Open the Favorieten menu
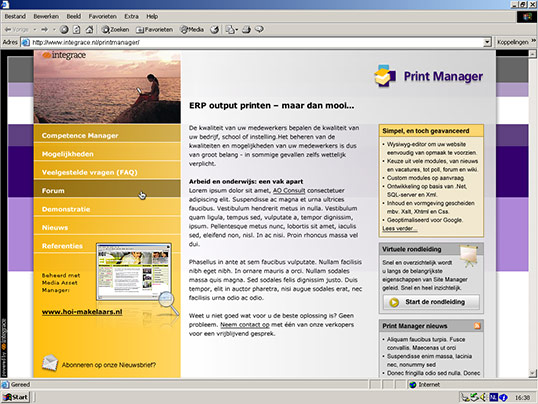The image size is (538, 404). point(103,16)
